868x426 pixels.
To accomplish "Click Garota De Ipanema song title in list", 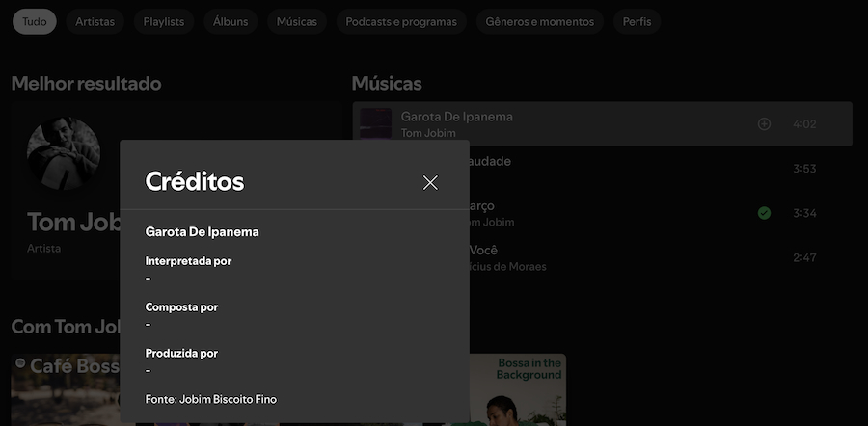I will tap(457, 117).
